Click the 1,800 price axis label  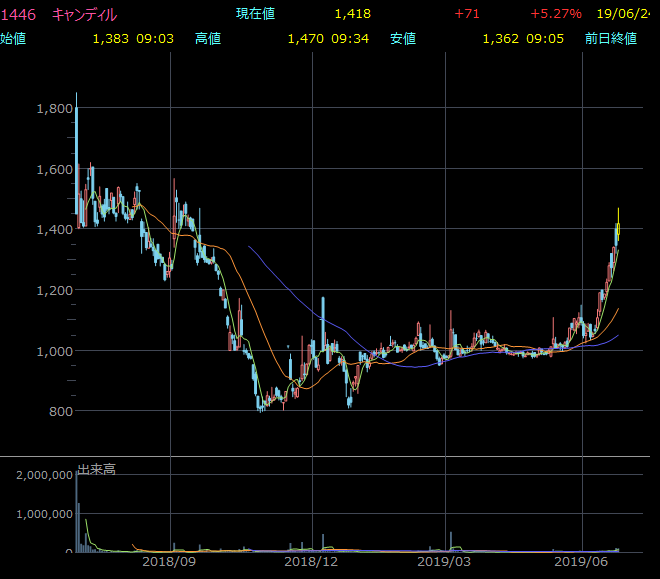tap(52, 108)
